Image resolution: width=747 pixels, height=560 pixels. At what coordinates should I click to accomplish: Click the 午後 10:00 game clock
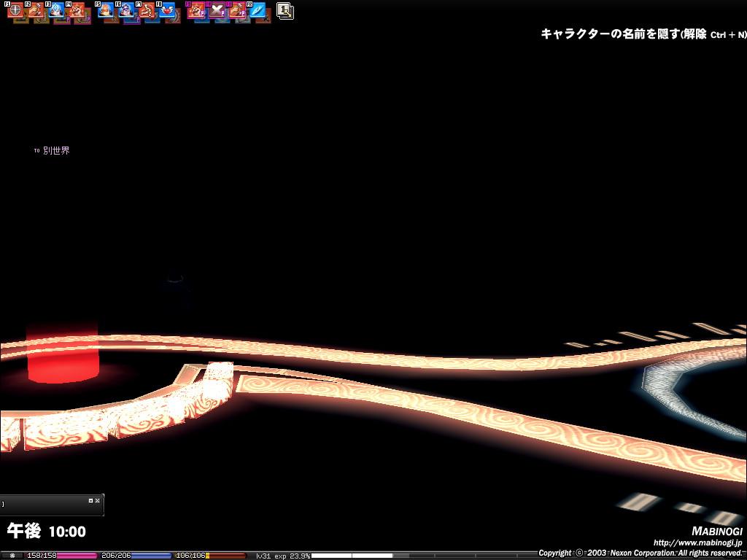[46, 532]
